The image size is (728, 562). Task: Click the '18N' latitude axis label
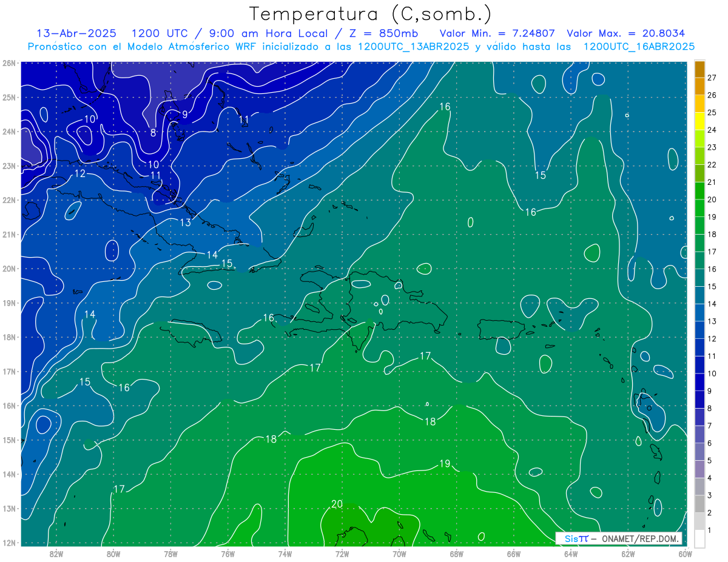click(8, 337)
